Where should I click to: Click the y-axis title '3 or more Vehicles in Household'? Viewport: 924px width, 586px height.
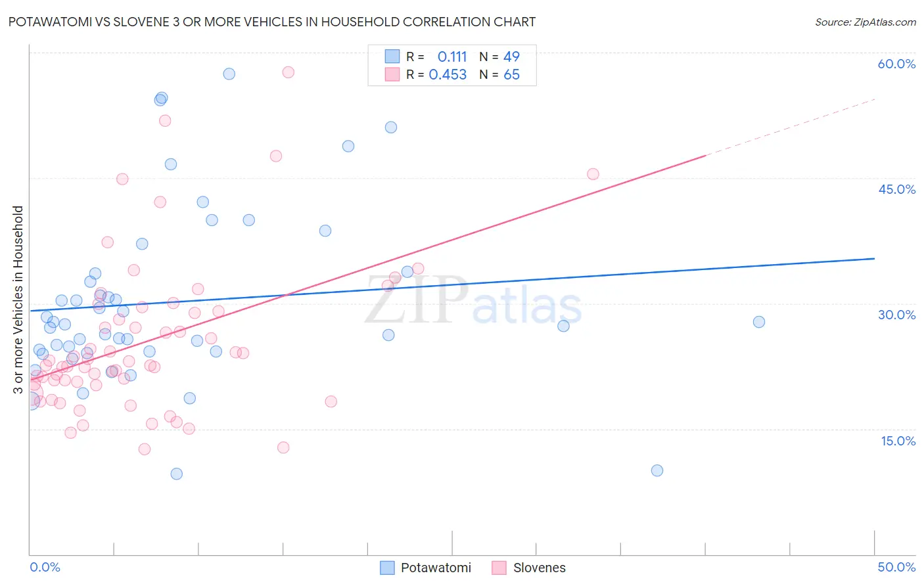point(18,300)
